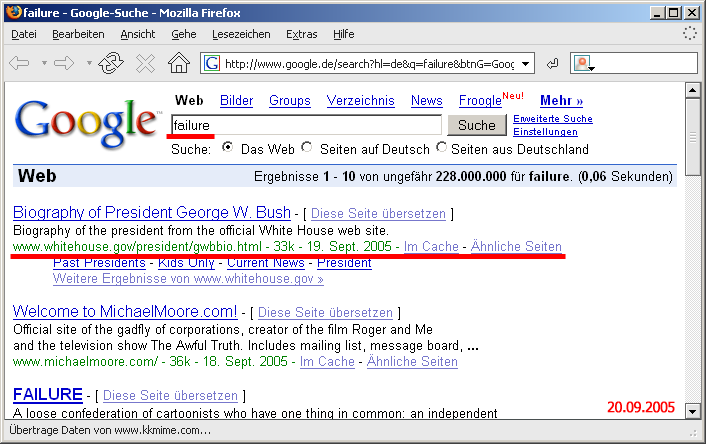Open Ähnliche Seiten for the michaelmoore.com result
706x444 pixels.
(x=412, y=362)
